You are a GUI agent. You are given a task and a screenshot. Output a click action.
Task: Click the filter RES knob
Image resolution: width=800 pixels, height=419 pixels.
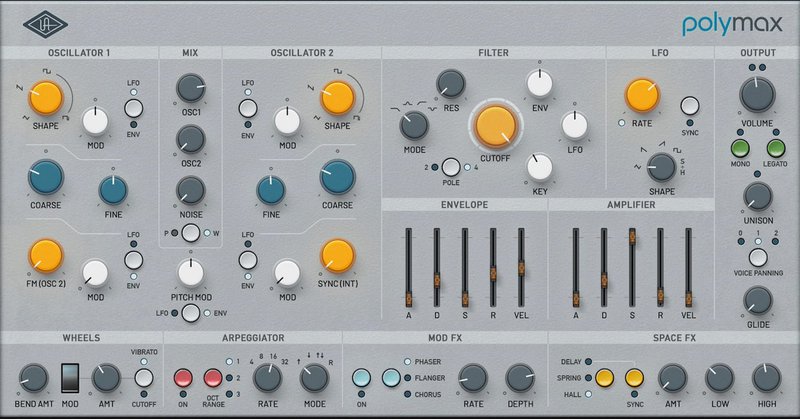click(451, 84)
